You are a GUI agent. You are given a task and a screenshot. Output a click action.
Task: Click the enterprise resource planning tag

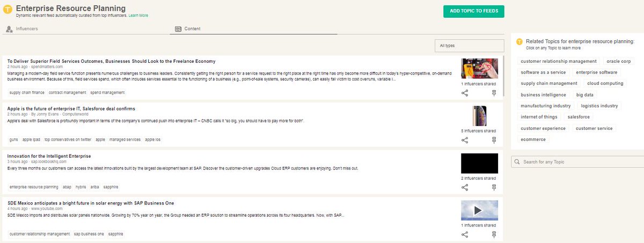coord(34,187)
